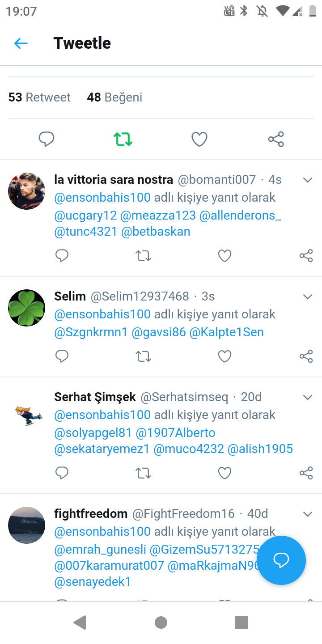
Task: Like the main tweet with heart icon
Action: [x=199, y=140]
